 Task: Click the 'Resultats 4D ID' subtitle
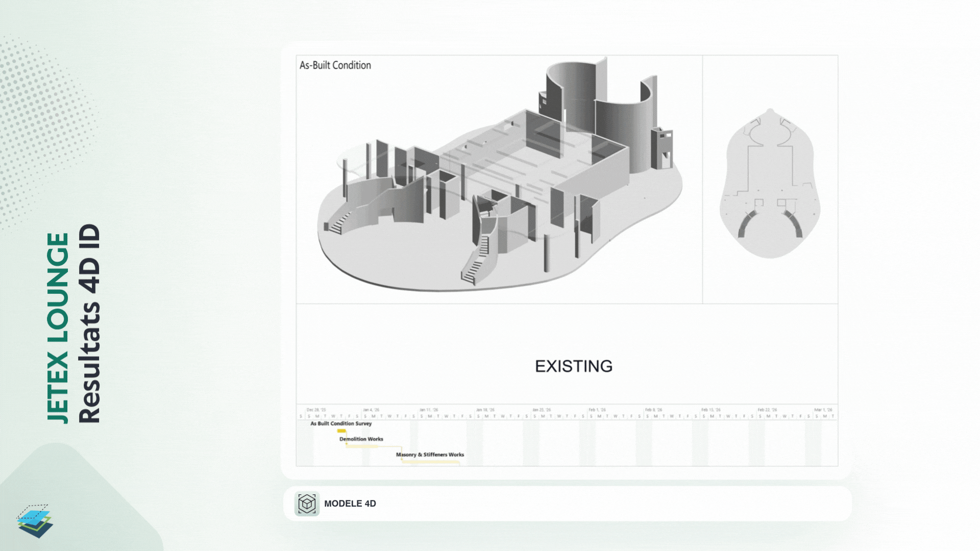[89, 324]
